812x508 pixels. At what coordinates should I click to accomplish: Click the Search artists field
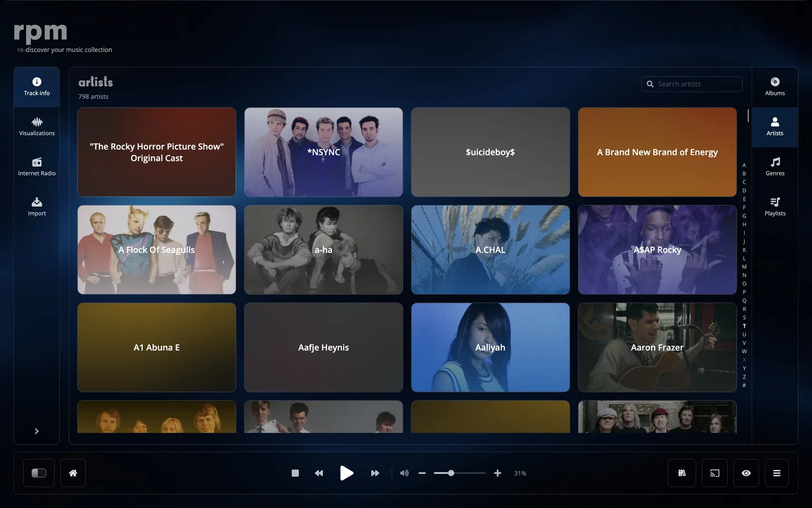(692, 84)
